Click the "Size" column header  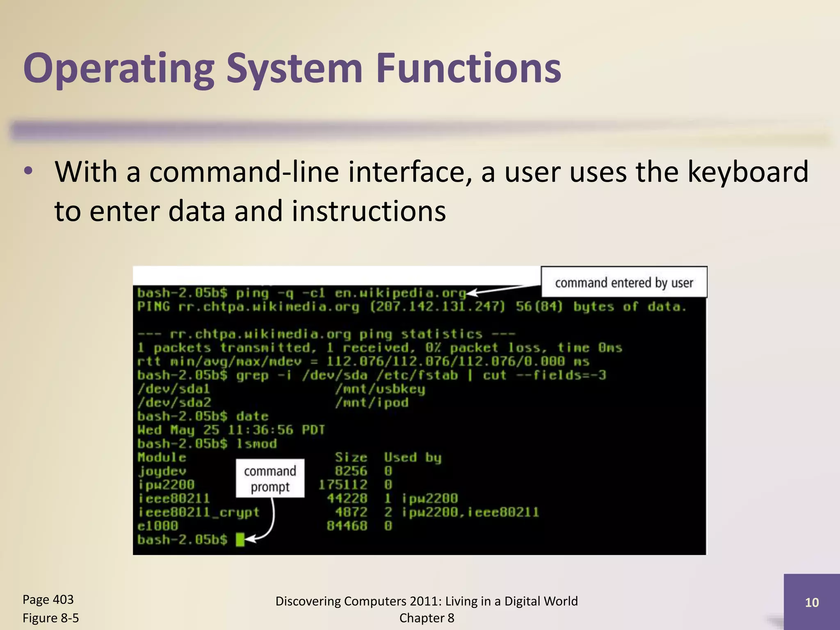pyautogui.click(x=351, y=457)
